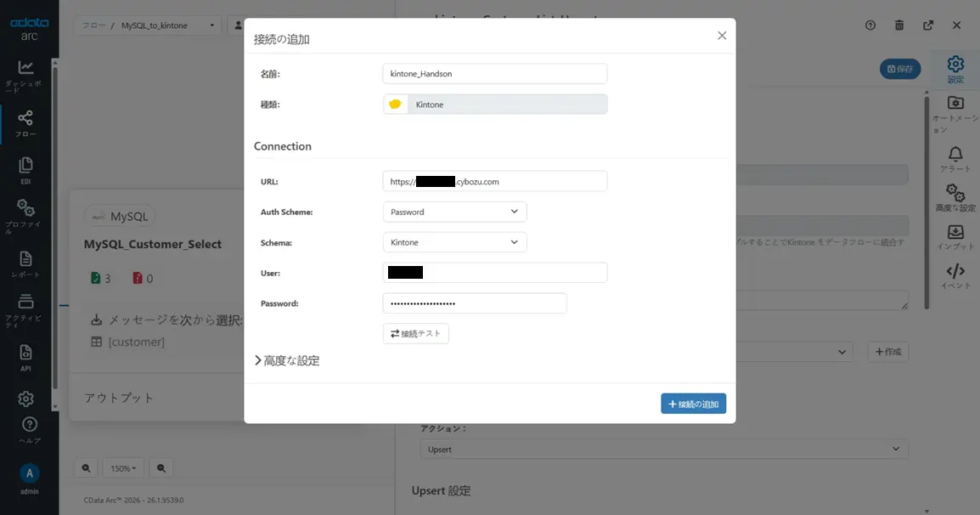This screenshot has height=515, width=980.
Task: Open connection dropdown beside Create button
Action: coord(794,352)
